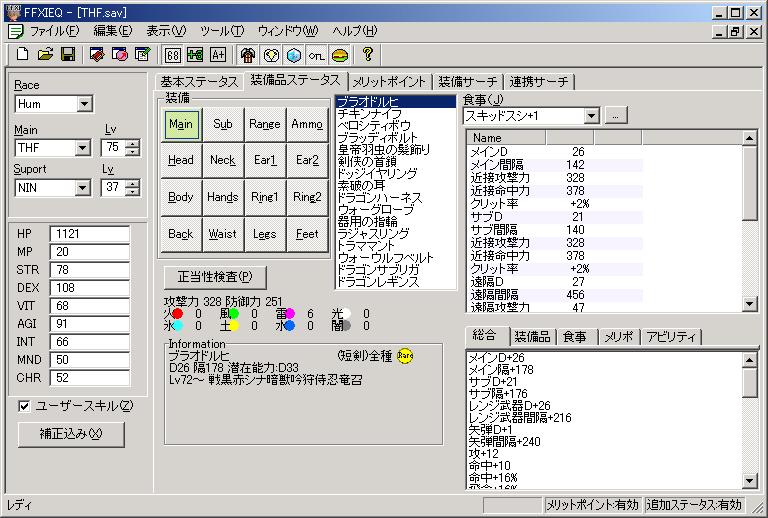Click the red fire element swatch

(177, 313)
